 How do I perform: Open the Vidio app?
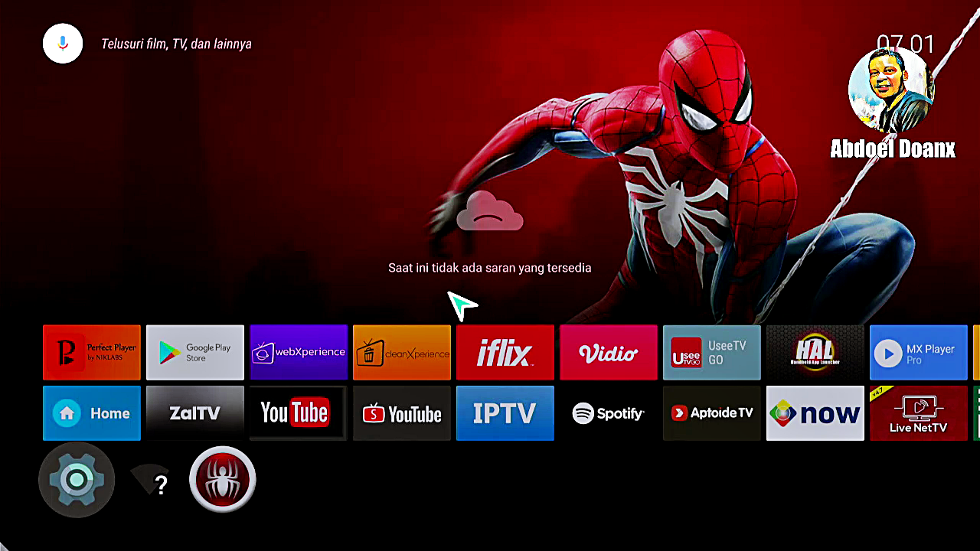coord(609,353)
